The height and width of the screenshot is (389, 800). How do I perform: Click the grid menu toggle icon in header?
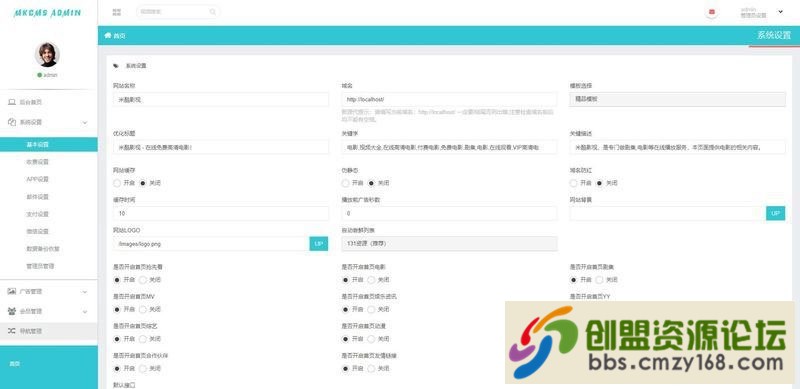tap(117, 12)
